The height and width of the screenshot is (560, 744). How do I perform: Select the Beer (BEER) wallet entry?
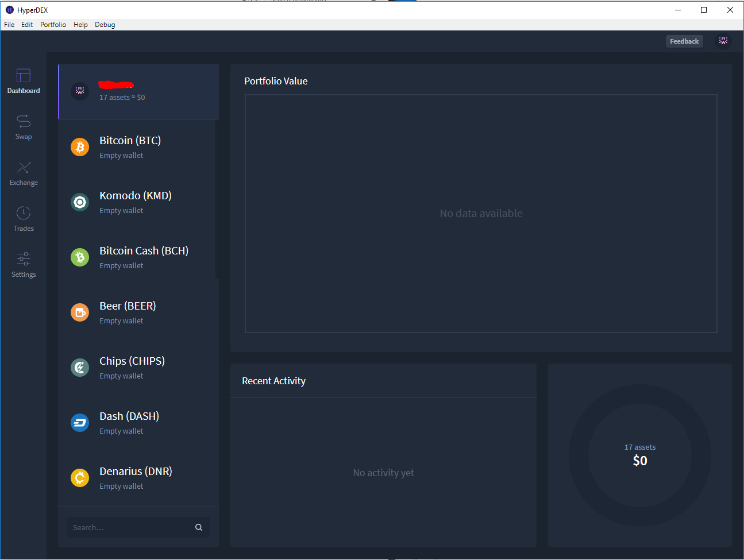click(x=138, y=312)
